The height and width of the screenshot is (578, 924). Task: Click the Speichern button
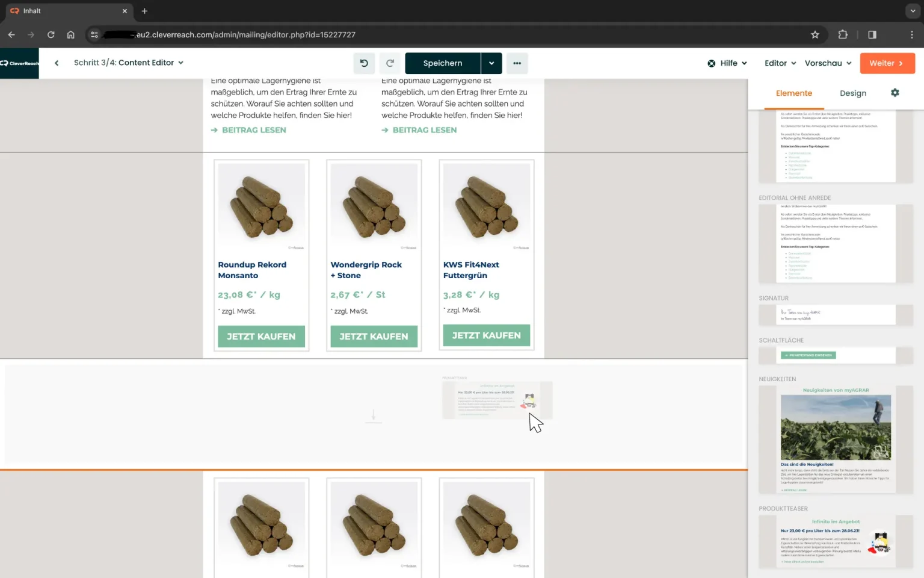[x=443, y=63]
